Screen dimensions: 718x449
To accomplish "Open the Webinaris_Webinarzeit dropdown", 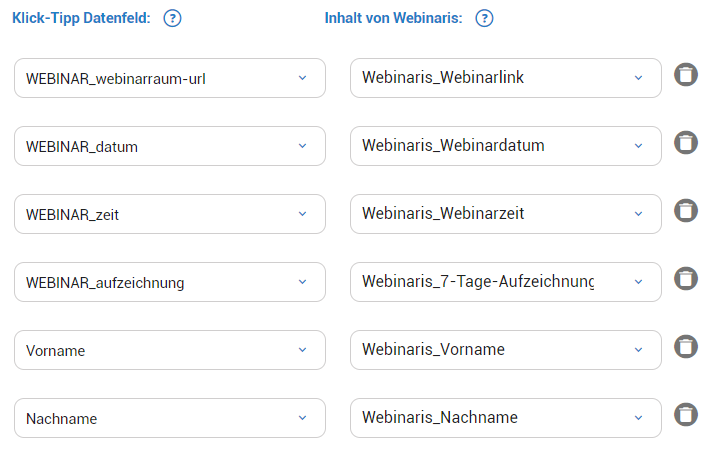I will 506,214.
